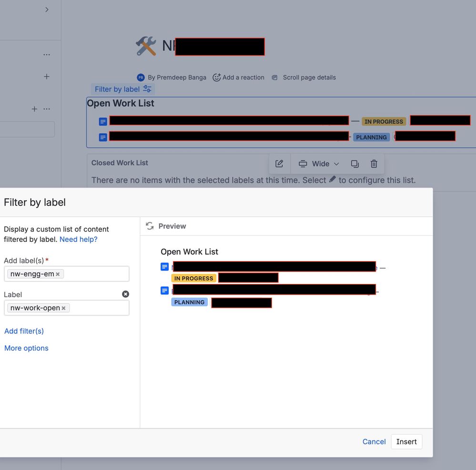Click the standalone sidebar plus icon

click(x=46, y=77)
